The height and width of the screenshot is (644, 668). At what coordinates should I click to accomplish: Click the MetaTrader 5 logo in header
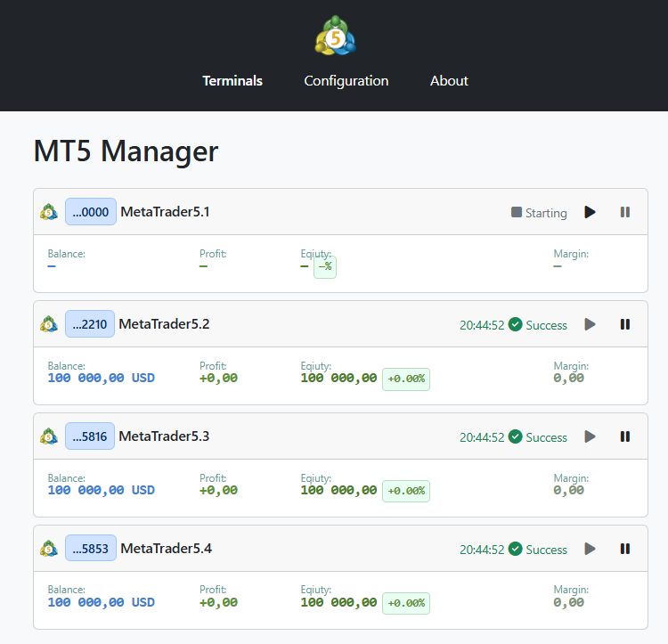(x=335, y=36)
